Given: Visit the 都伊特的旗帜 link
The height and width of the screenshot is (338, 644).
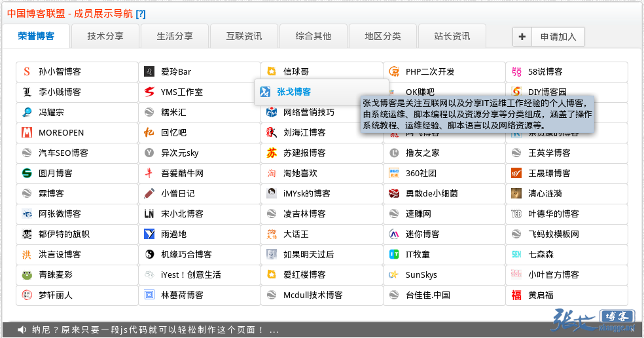Looking at the screenshot, I should (x=64, y=234).
